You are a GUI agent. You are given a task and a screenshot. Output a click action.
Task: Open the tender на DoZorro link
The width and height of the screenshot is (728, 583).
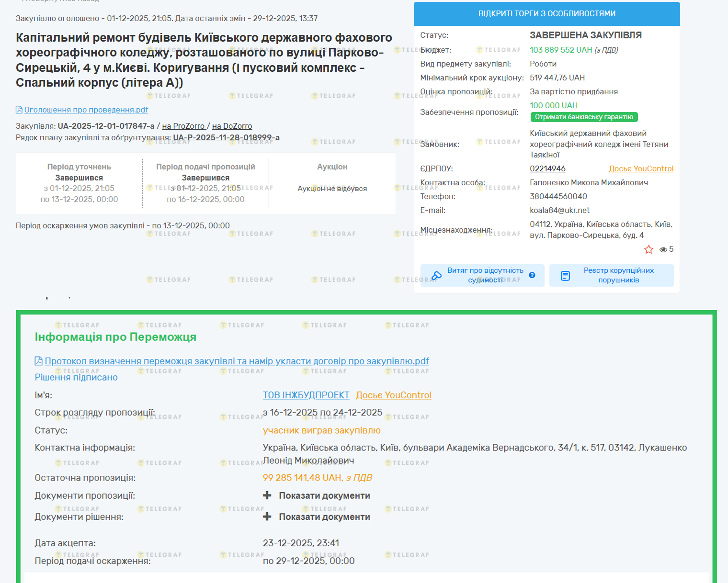pyautogui.click(x=232, y=126)
